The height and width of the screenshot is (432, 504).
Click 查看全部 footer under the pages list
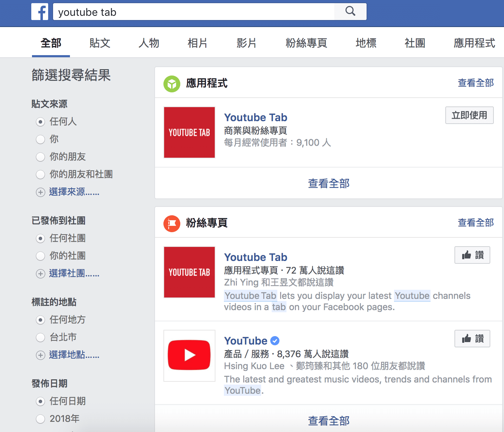pos(329,420)
